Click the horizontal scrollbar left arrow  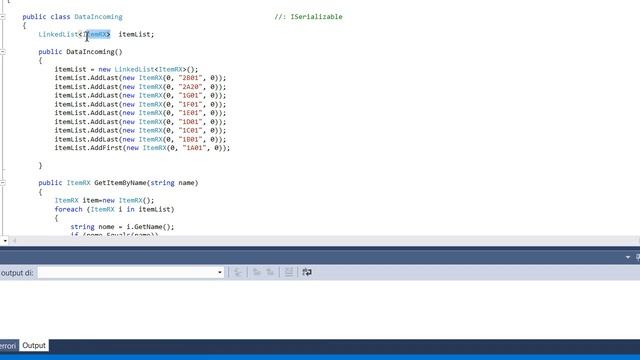pyautogui.click(x=14, y=240)
